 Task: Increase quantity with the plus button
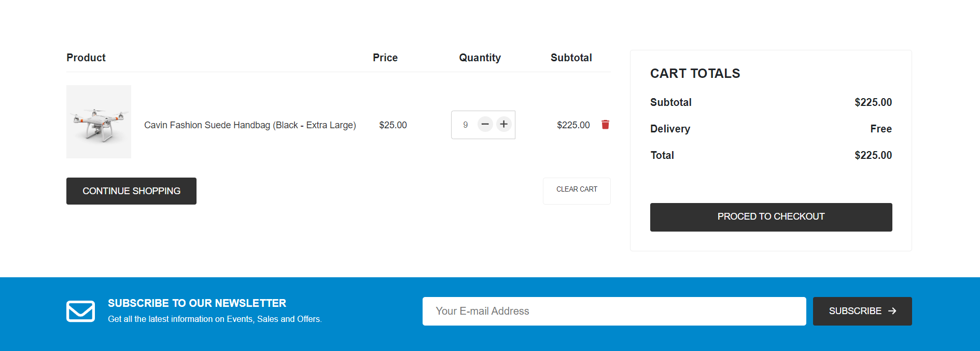[x=503, y=124]
